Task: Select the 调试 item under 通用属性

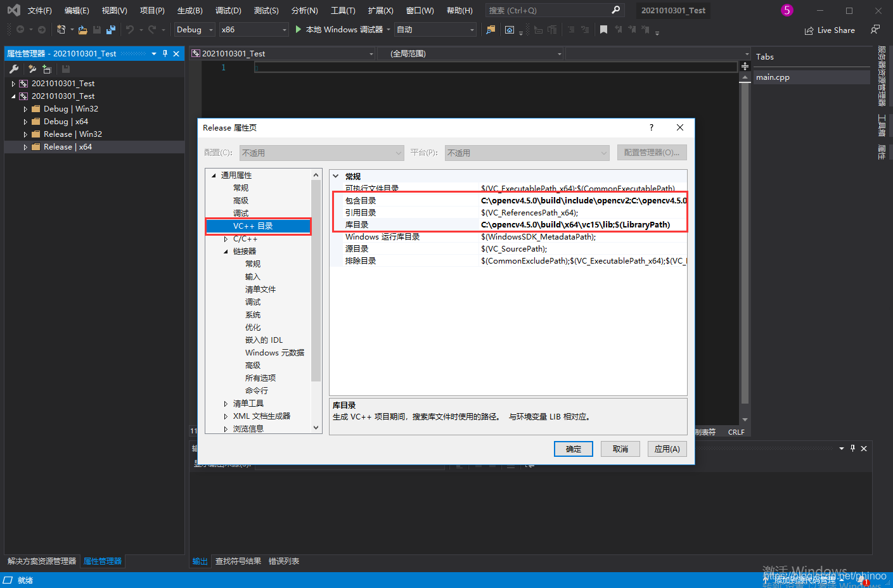Action: click(x=241, y=214)
